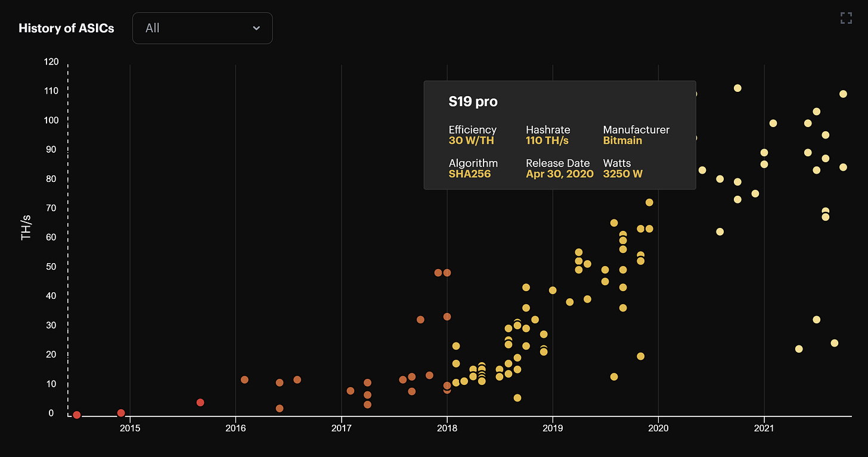Click the dropdown chevron arrow beside "All"
Image resolution: width=868 pixels, height=457 pixels.
(x=256, y=28)
